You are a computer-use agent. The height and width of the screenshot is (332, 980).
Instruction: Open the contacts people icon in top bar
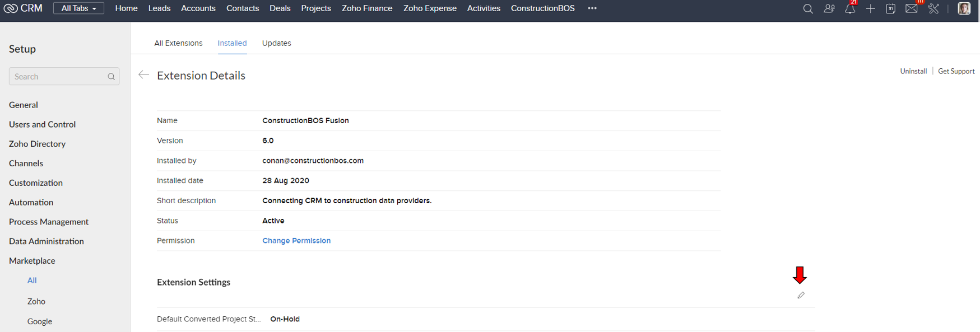pos(829,8)
